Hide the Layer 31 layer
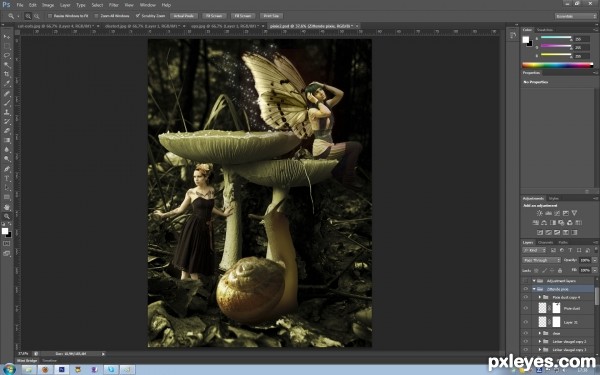Viewport: 600px width, 375px height. click(x=526, y=322)
